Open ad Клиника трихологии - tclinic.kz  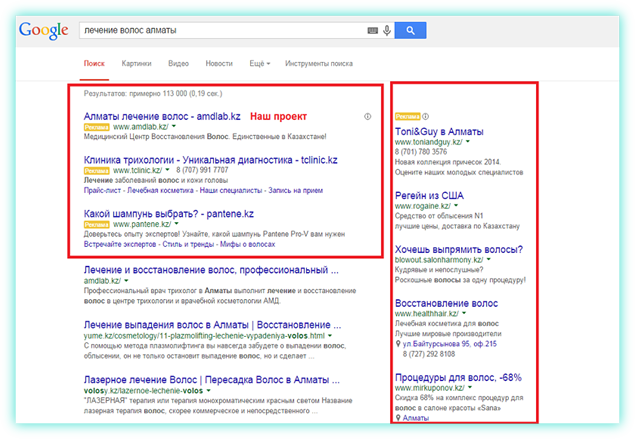tap(211, 160)
